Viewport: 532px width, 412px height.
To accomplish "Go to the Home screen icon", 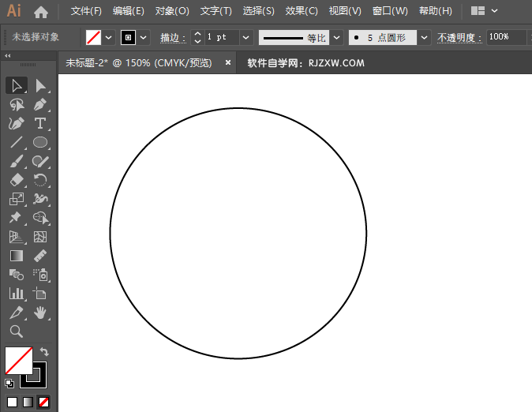I will pos(41,13).
